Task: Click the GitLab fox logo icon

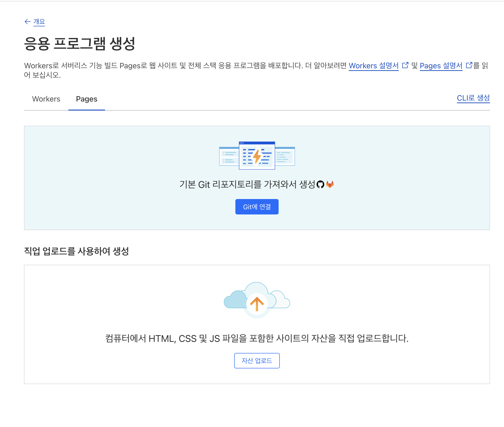Action: click(330, 185)
